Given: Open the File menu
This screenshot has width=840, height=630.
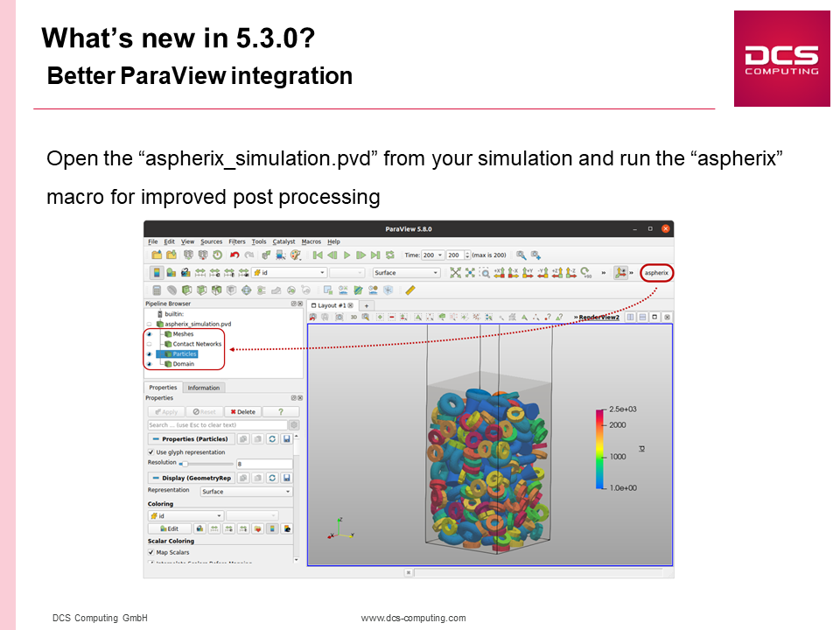Looking at the screenshot, I should 152,241.
